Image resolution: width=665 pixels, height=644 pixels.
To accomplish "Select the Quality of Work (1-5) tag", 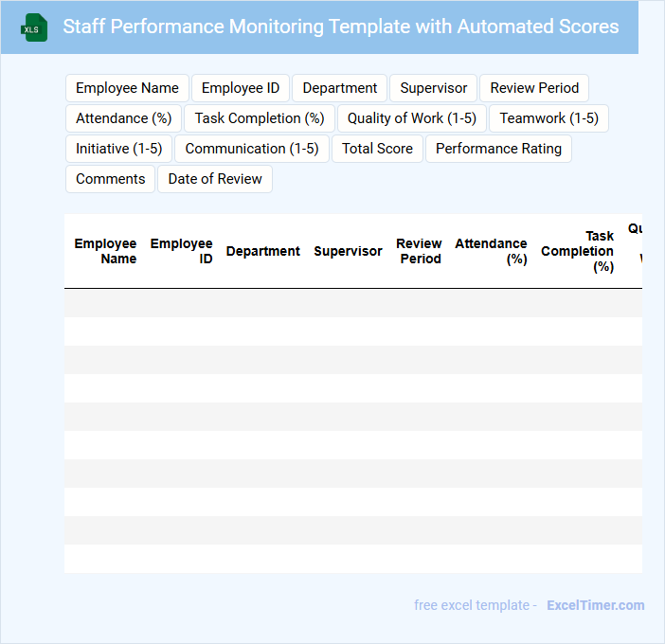I will tap(412, 118).
